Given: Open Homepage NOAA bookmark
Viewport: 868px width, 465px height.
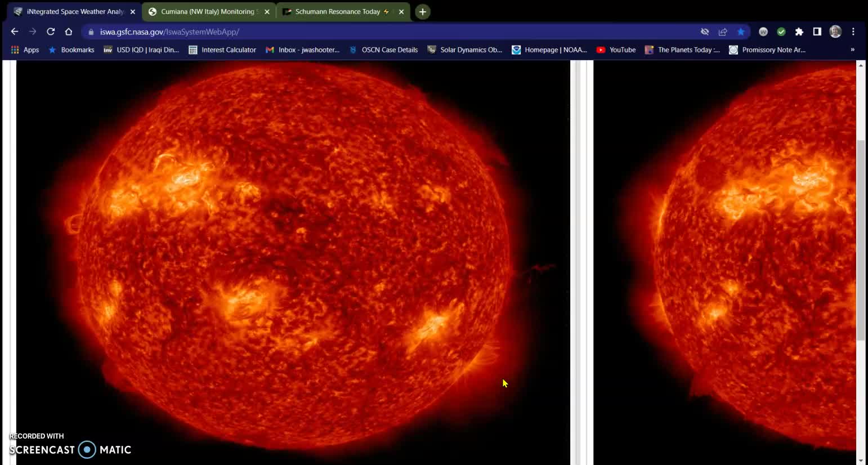Looking at the screenshot, I should point(549,50).
